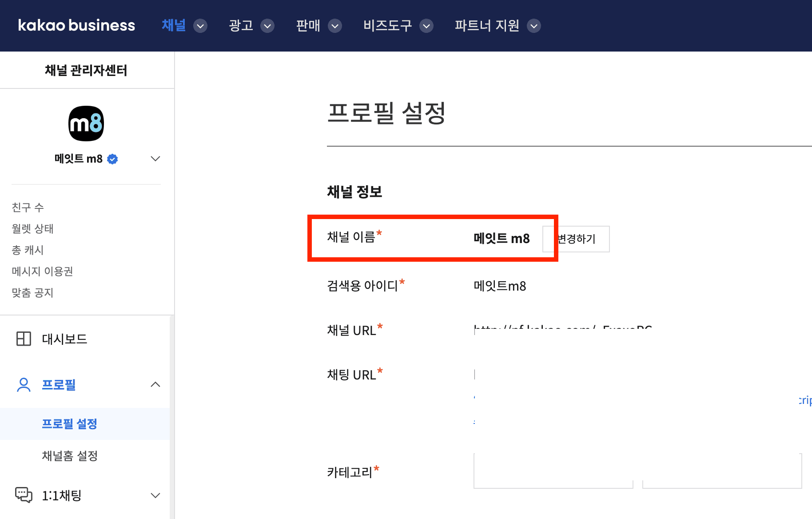This screenshot has width=812, height=519.
Task: Open the 프로필 설정 submenu item
Action: tap(70, 424)
